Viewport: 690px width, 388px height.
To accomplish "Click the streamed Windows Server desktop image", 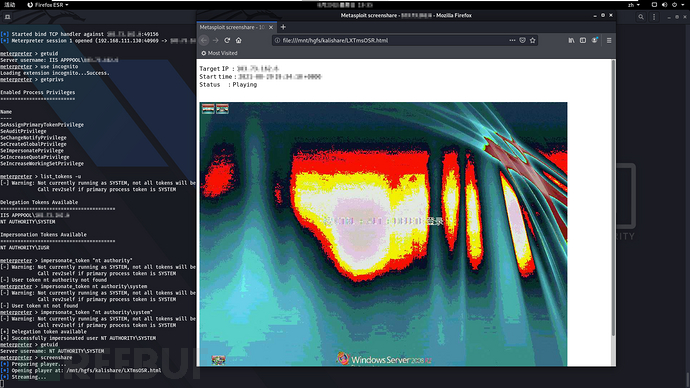I will tap(383, 234).
